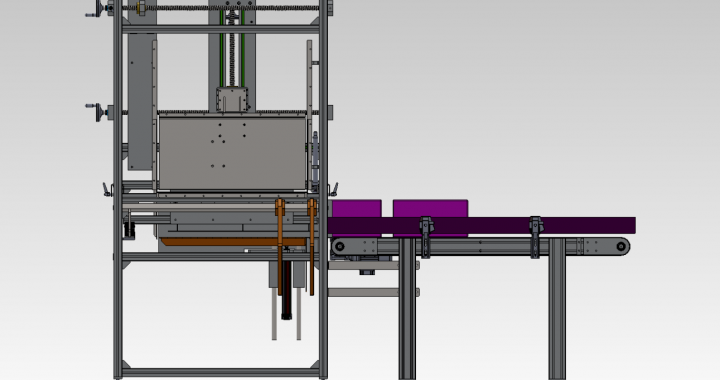Select the conveyor's left end roller
720x380 pixels.
(339, 246)
